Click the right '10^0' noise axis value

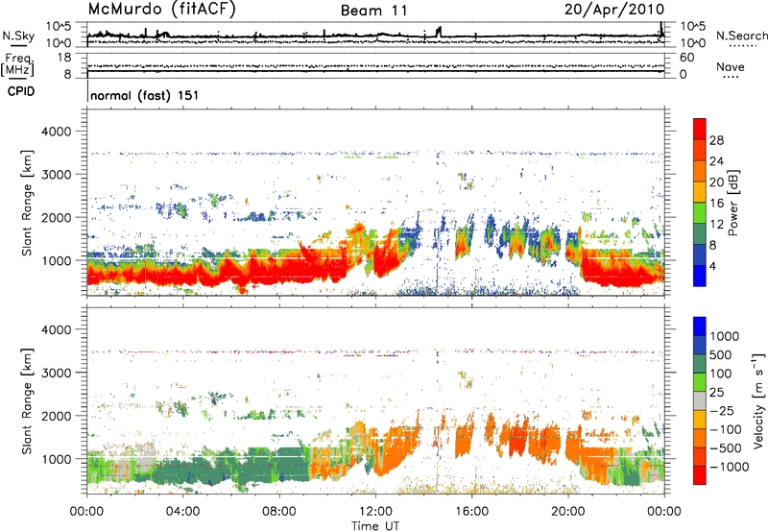[693, 43]
